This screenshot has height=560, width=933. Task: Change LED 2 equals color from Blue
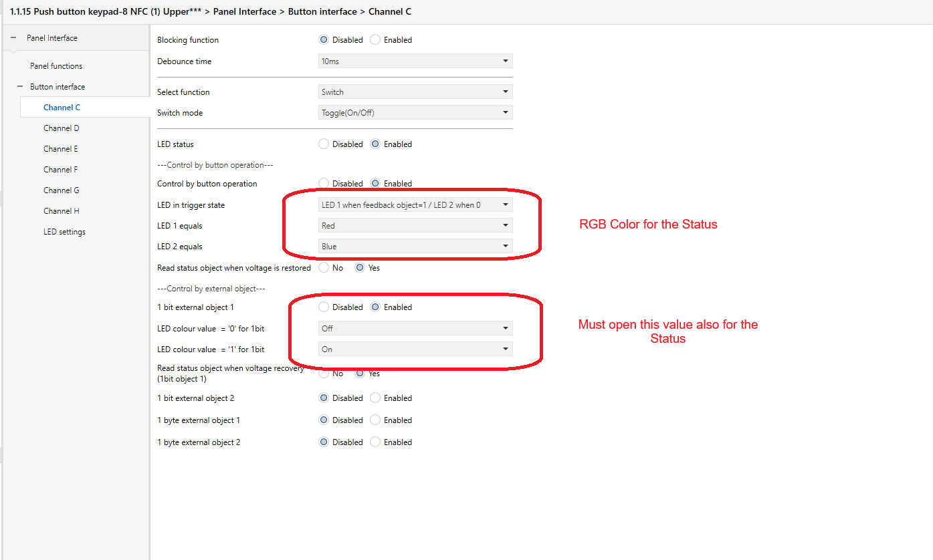click(415, 247)
